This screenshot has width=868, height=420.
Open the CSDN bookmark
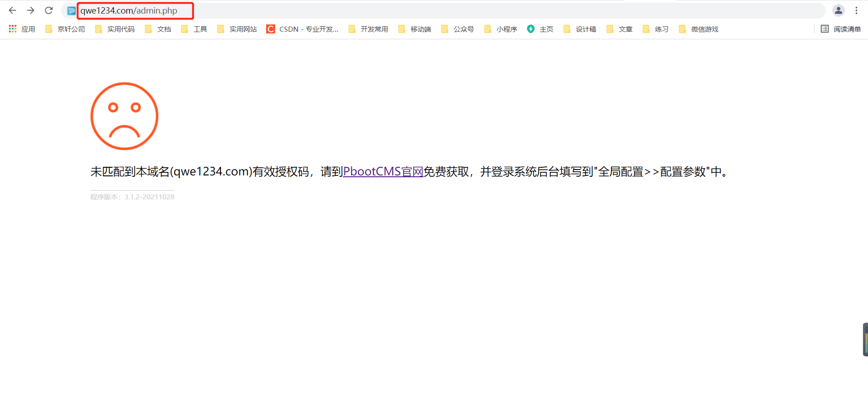[301, 29]
